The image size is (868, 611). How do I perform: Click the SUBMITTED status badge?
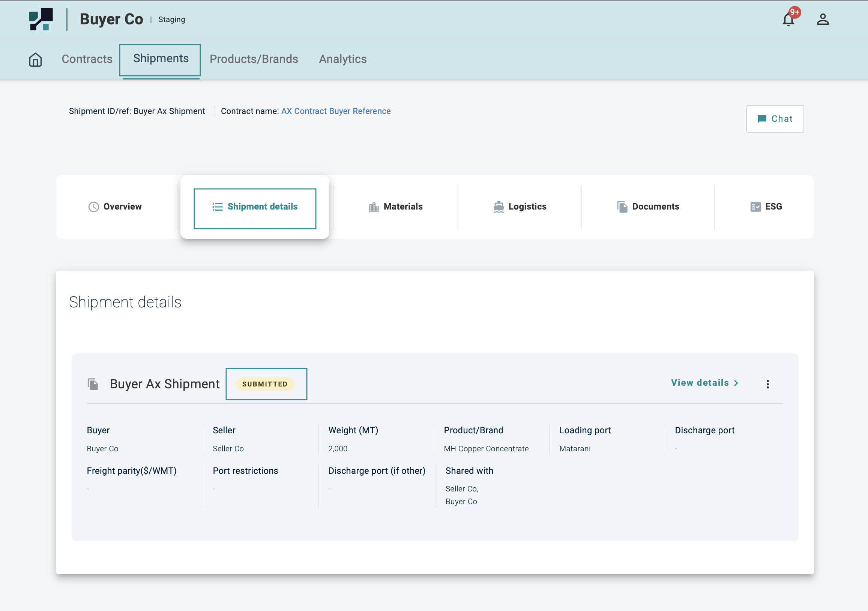coord(264,384)
